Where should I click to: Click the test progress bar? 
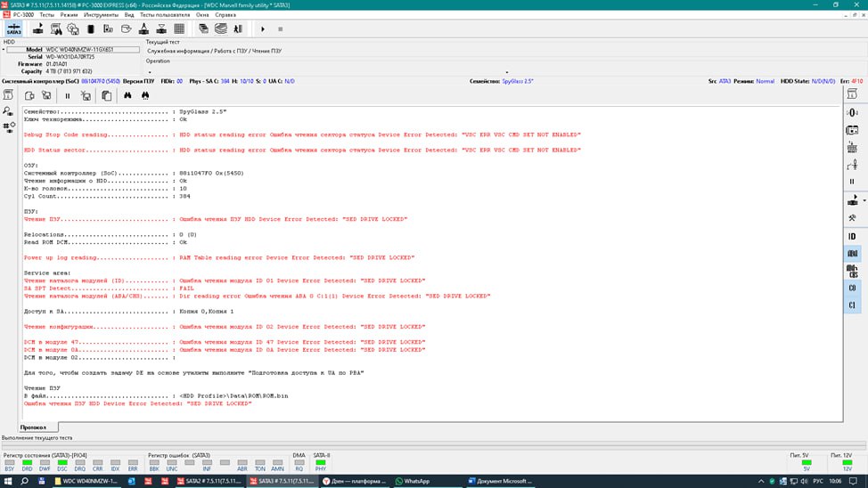click(433, 446)
